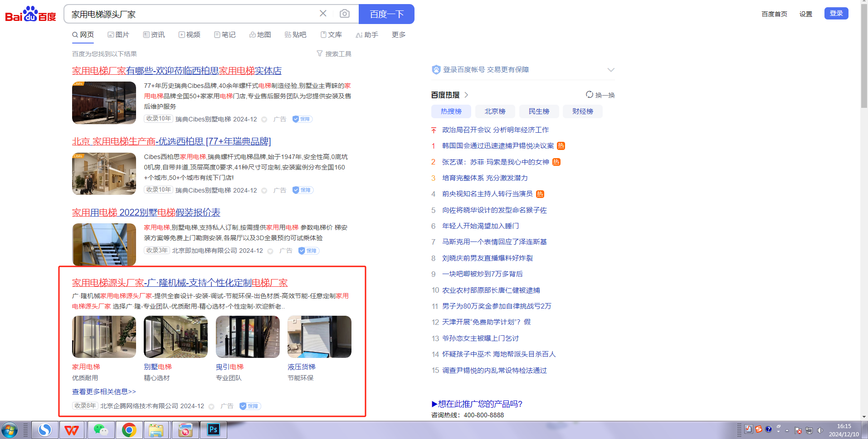Click the 登录 login button
This screenshot has width=868, height=439.
tap(836, 14)
